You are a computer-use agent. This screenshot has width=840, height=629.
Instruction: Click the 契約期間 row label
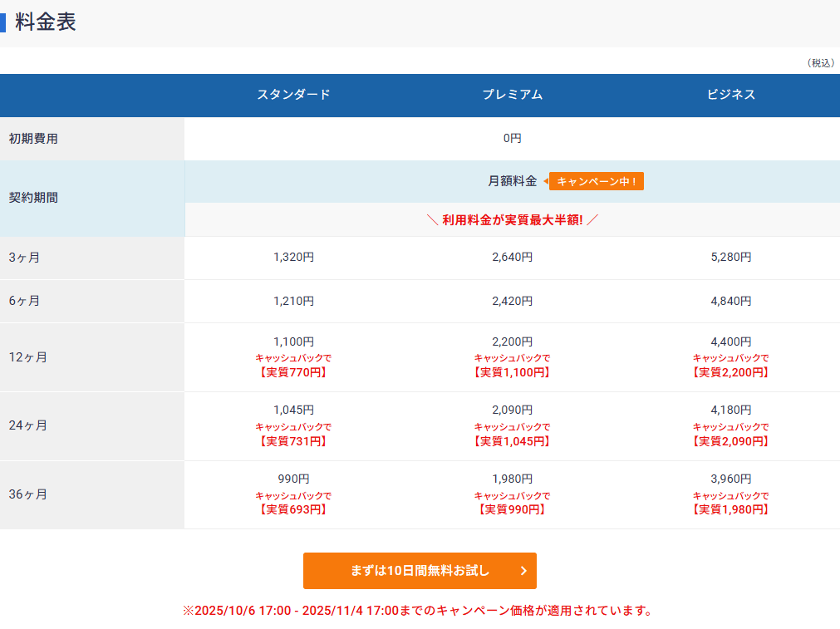(x=33, y=198)
